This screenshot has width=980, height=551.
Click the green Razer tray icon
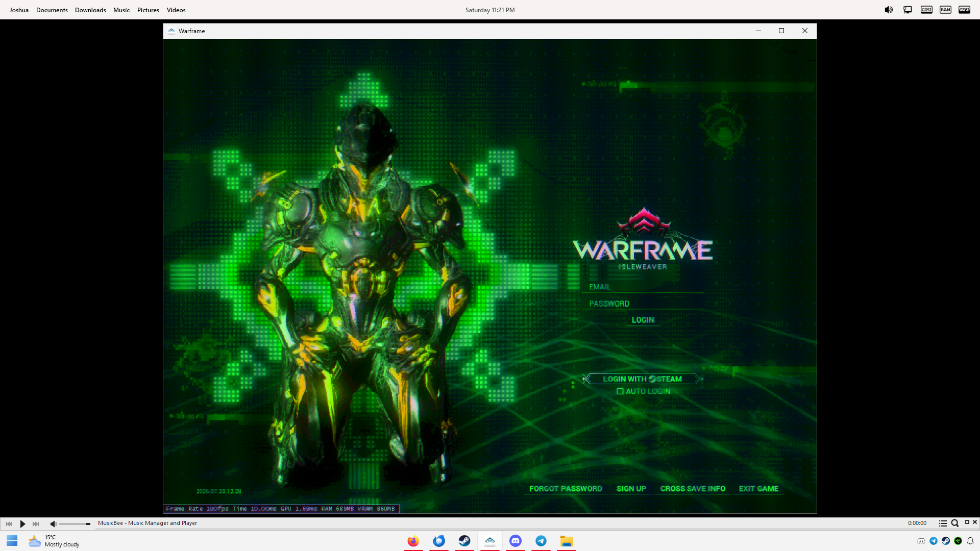958,541
